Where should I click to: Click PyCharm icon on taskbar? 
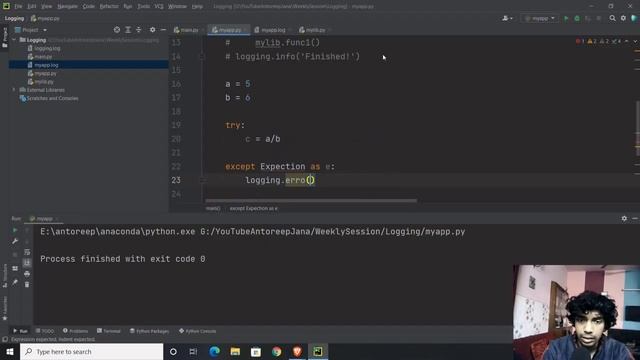coord(318,351)
